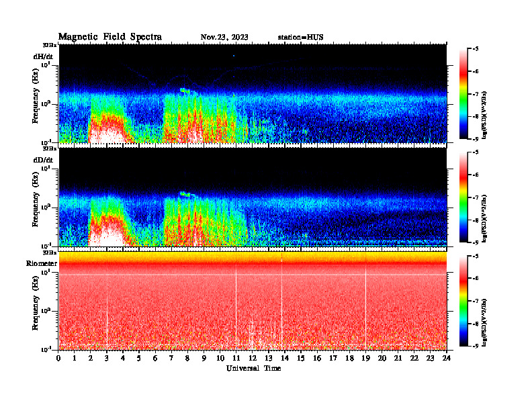This screenshot has width=532, height=411.
Task: Open the dD/dt spectrogram panel
Action: [x=253, y=197]
